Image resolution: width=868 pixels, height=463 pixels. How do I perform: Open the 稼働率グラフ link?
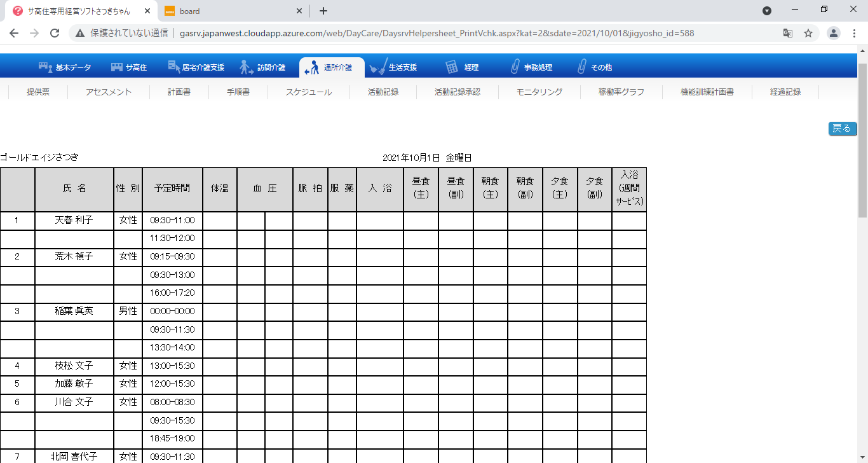coord(621,92)
